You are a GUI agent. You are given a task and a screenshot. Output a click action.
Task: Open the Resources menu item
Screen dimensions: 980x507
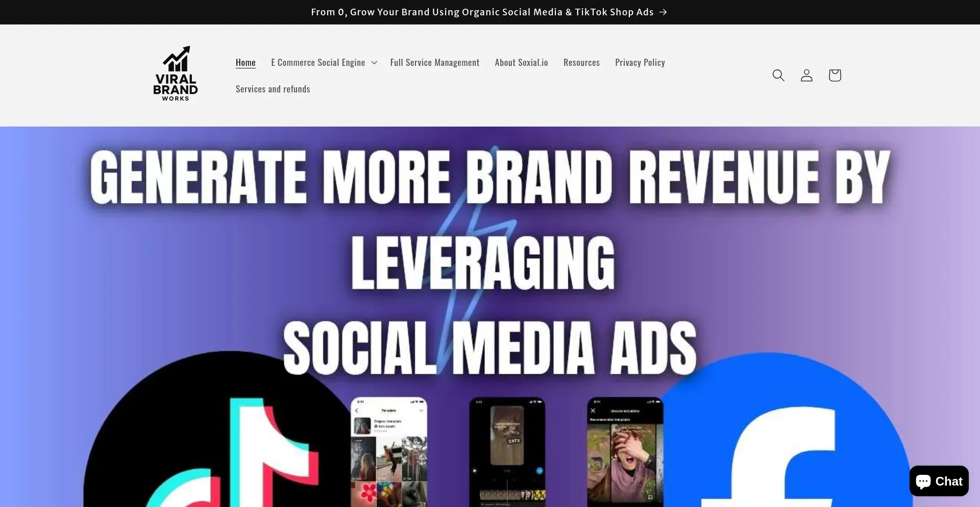[581, 62]
